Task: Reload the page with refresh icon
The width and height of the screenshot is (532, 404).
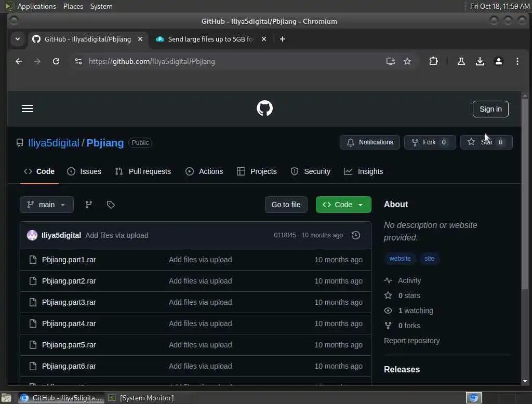Action: (56, 61)
